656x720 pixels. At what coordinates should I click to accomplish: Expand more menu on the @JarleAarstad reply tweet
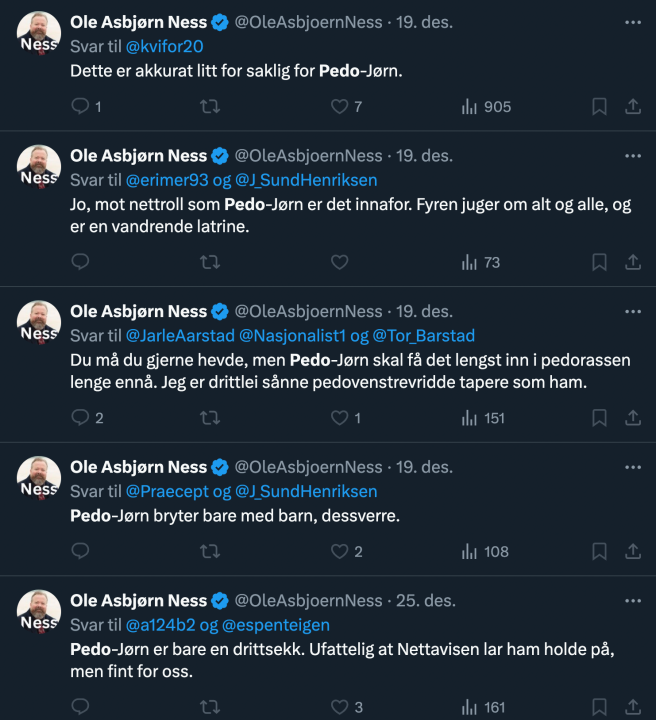tap(633, 311)
